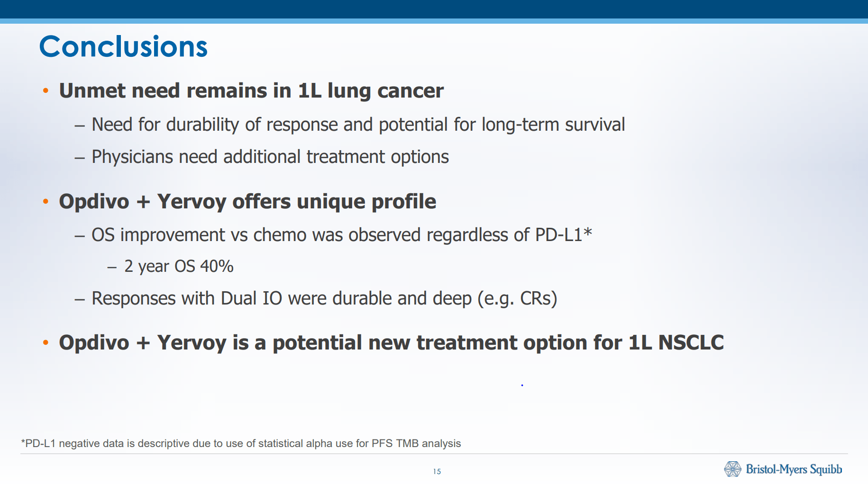868x484 pixels.
Task: Click the dark blue header bar
Action: point(434,9)
